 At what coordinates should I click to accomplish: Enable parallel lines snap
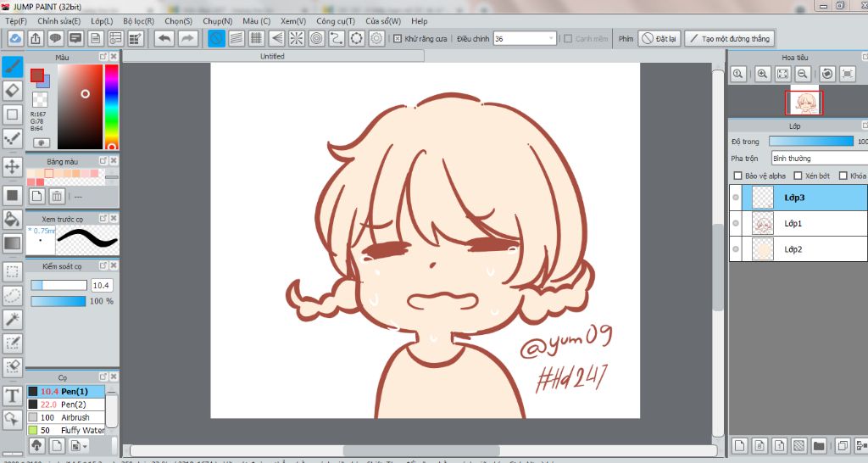tap(236, 39)
